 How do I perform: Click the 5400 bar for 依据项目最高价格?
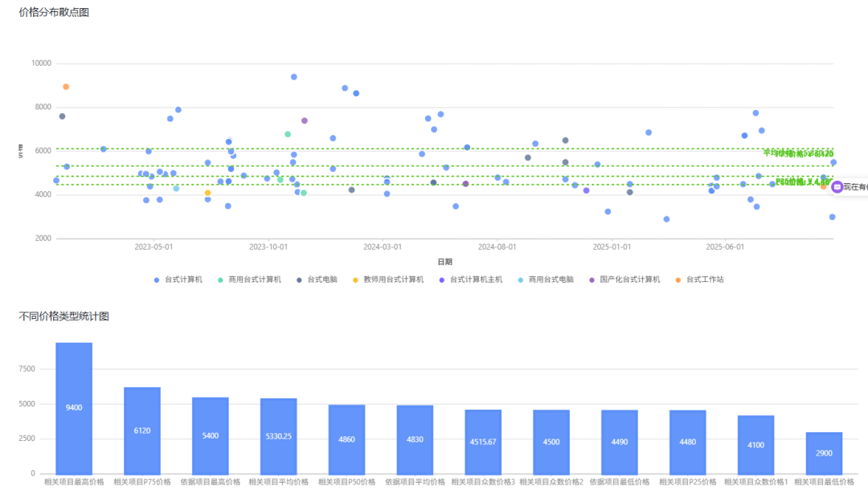coord(210,435)
